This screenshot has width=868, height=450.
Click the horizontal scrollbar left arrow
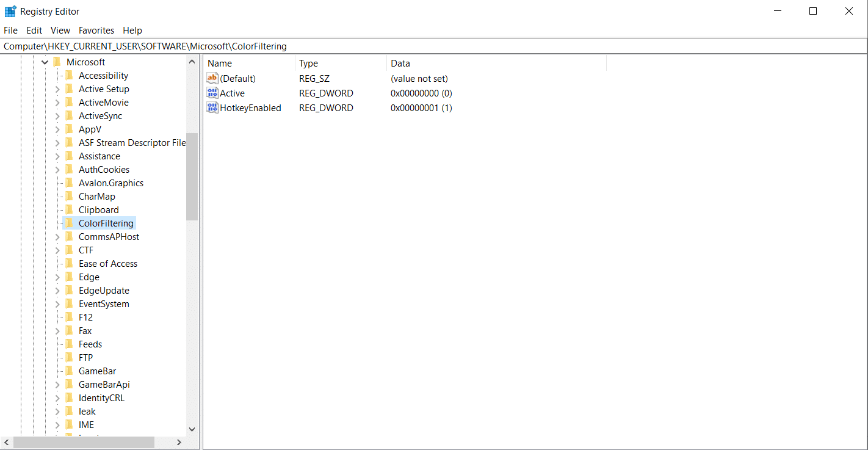click(7, 442)
